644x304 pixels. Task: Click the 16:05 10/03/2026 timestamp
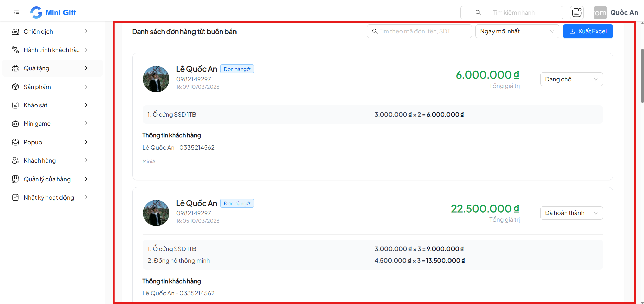(198, 221)
